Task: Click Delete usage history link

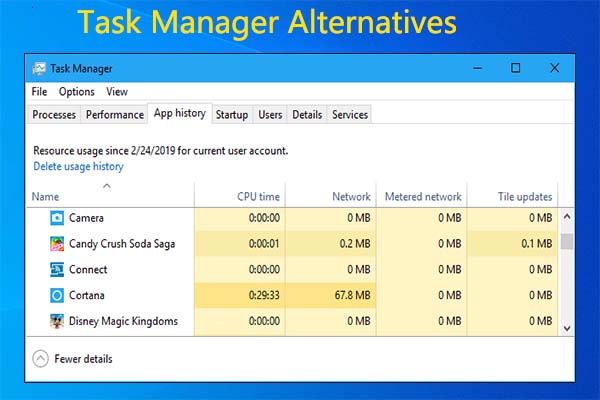Action: (78, 167)
